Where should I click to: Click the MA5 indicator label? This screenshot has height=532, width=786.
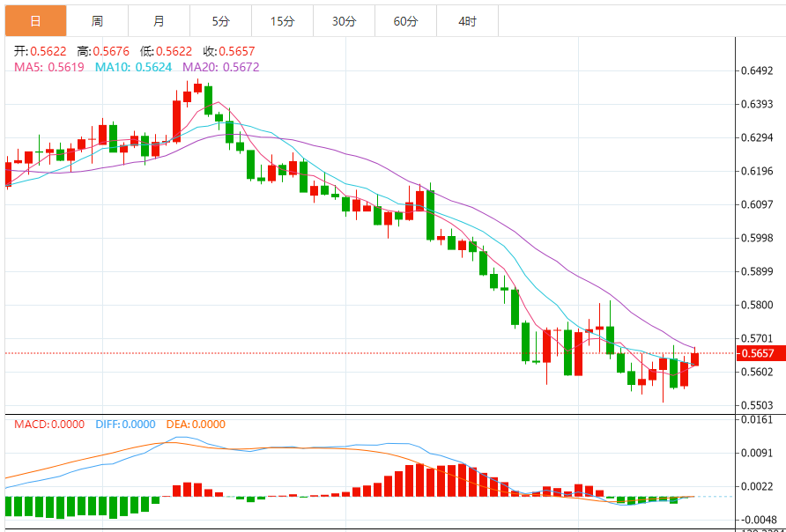(49, 67)
